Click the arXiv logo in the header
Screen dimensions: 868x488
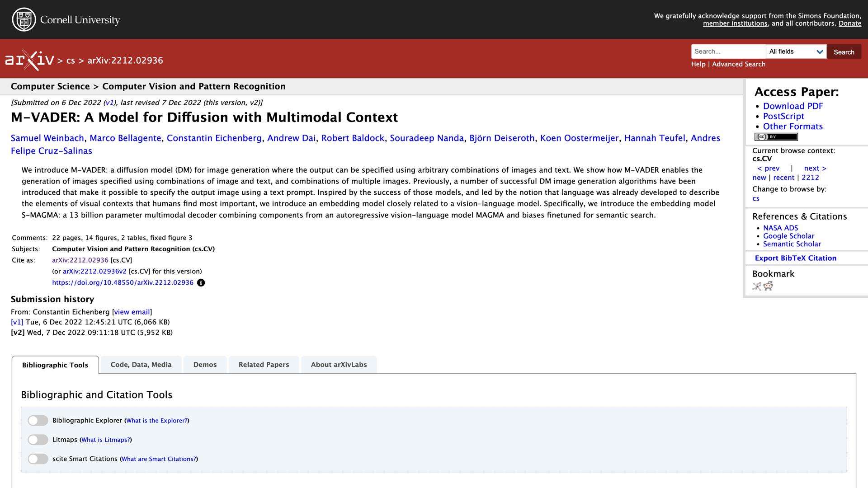[x=29, y=60]
